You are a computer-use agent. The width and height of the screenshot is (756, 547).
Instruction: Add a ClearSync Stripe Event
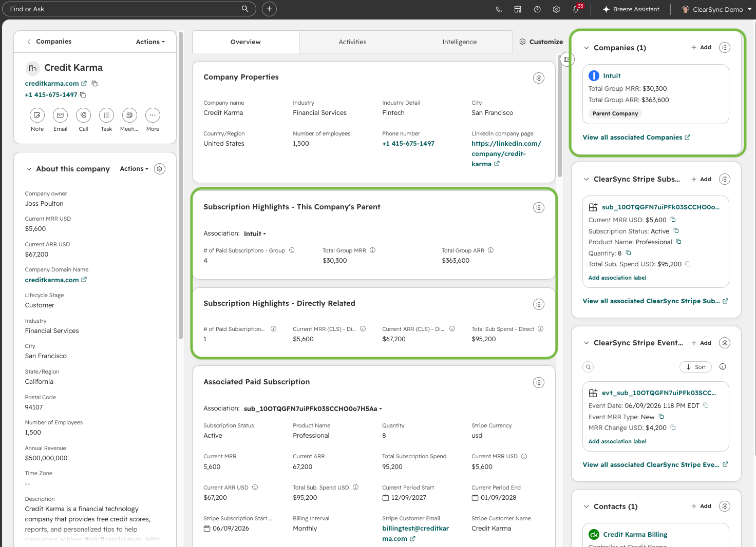pyautogui.click(x=701, y=343)
